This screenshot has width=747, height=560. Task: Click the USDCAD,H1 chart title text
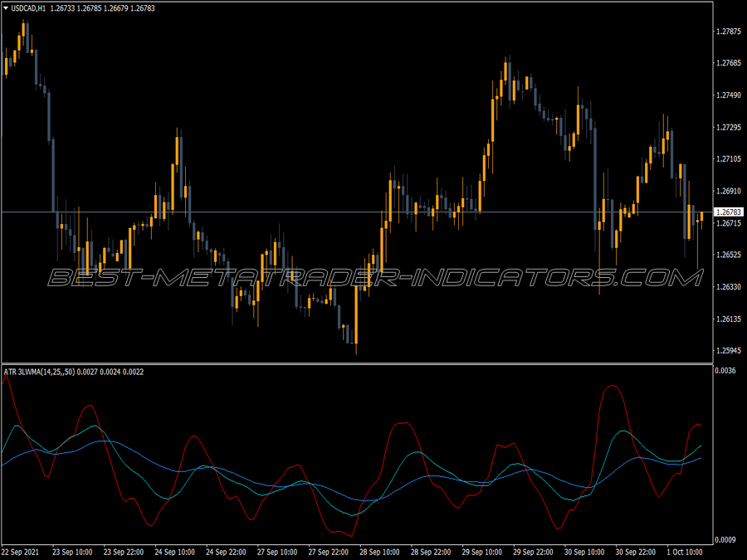[28, 8]
